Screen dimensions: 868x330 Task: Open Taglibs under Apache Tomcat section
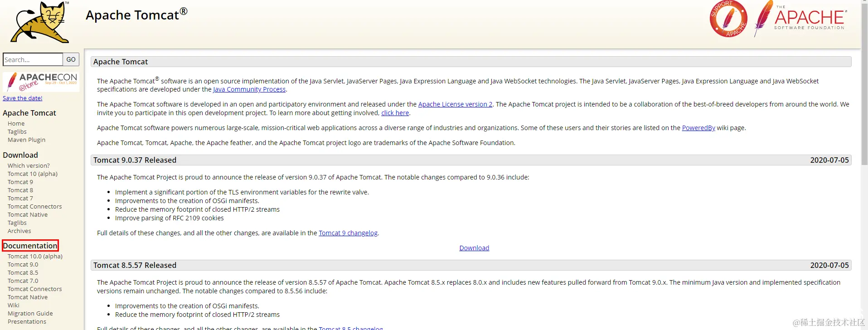tap(17, 131)
